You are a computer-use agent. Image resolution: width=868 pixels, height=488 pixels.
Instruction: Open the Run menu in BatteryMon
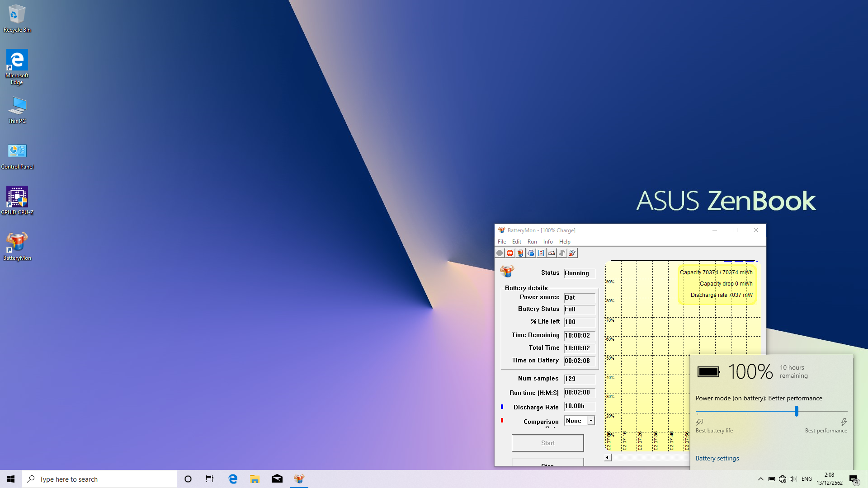click(x=532, y=242)
